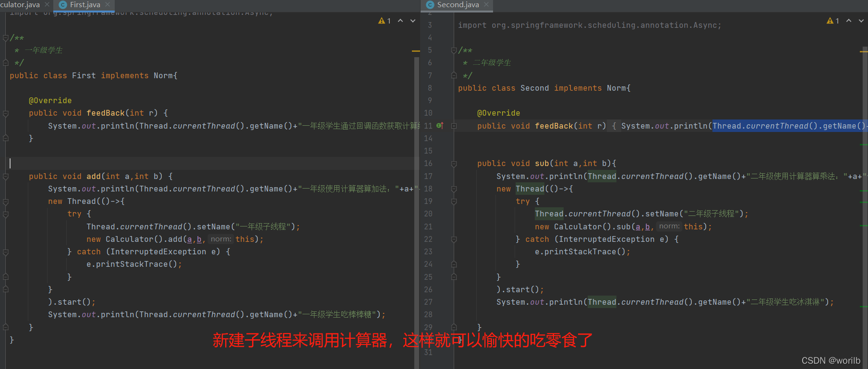Screen dimensions: 868x369
Task: Collapse the lambda at new Thread in First.java
Action: pyautogui.click(x=6, y=202)
